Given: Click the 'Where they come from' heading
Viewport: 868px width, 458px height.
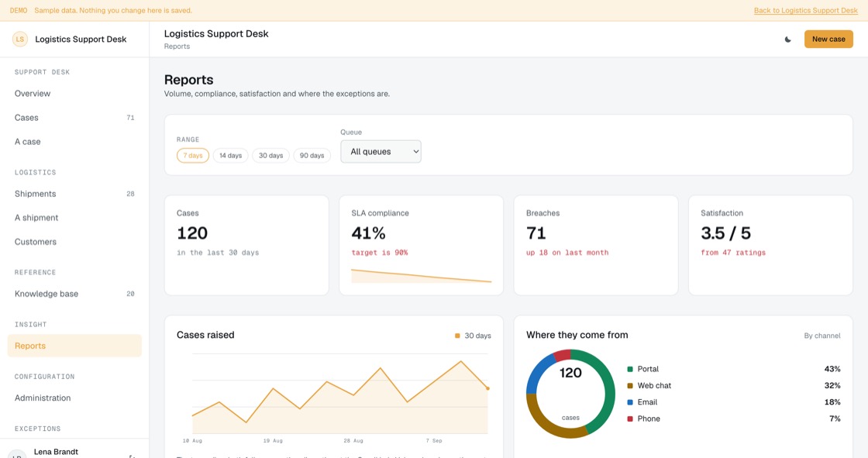Looking at the screenshot, I should [x=577, y=335].
